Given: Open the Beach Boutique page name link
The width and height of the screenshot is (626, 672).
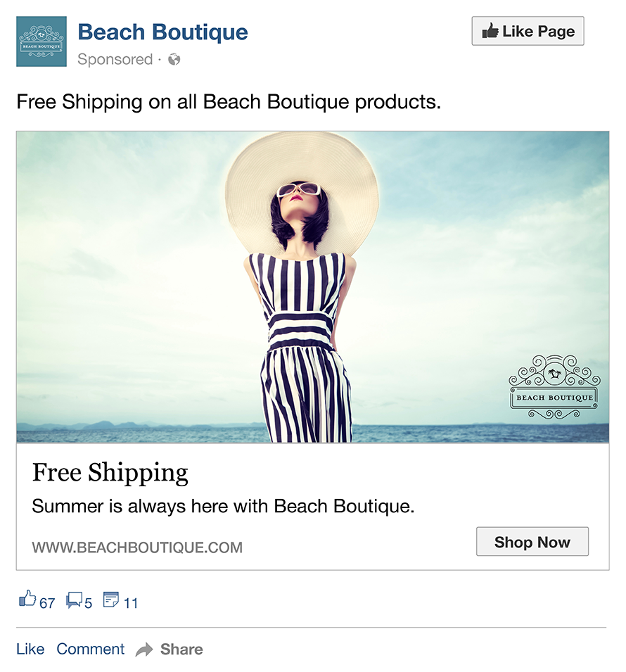Looking at the screenshot, I should point(162,32).
